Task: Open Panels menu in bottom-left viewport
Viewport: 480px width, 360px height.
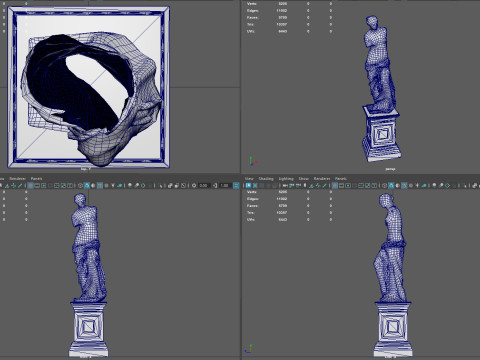Action: [36, 179]
